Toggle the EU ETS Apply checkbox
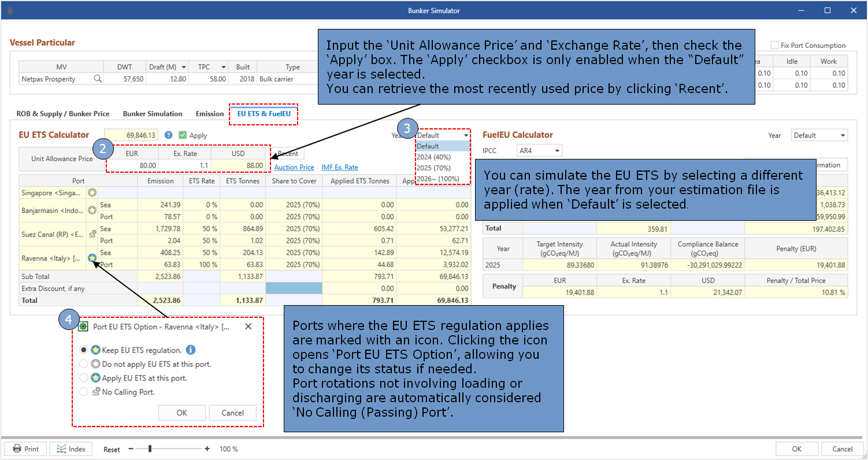The width and height of the screenshot is (868, 460). (183, 135)
